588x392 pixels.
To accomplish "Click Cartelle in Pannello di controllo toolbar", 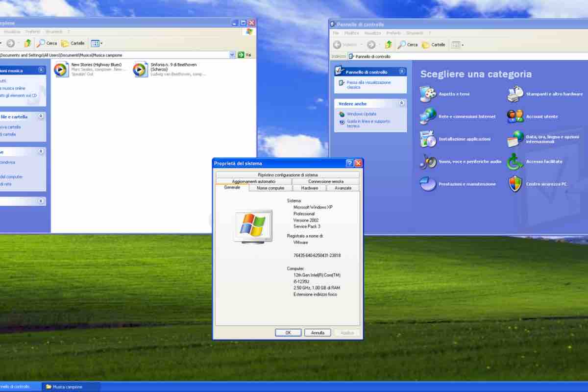I will coord(434,45).
